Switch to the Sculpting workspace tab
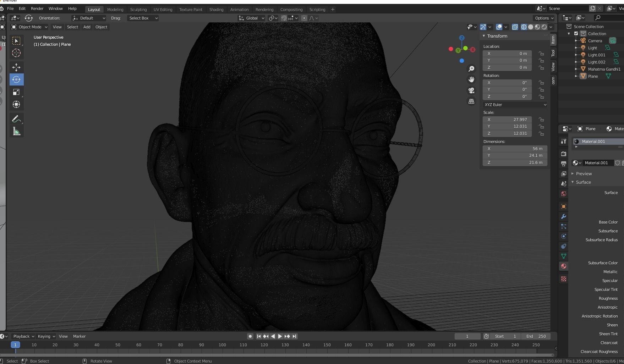Screen dimensions: 624x364 click(138, 10)
